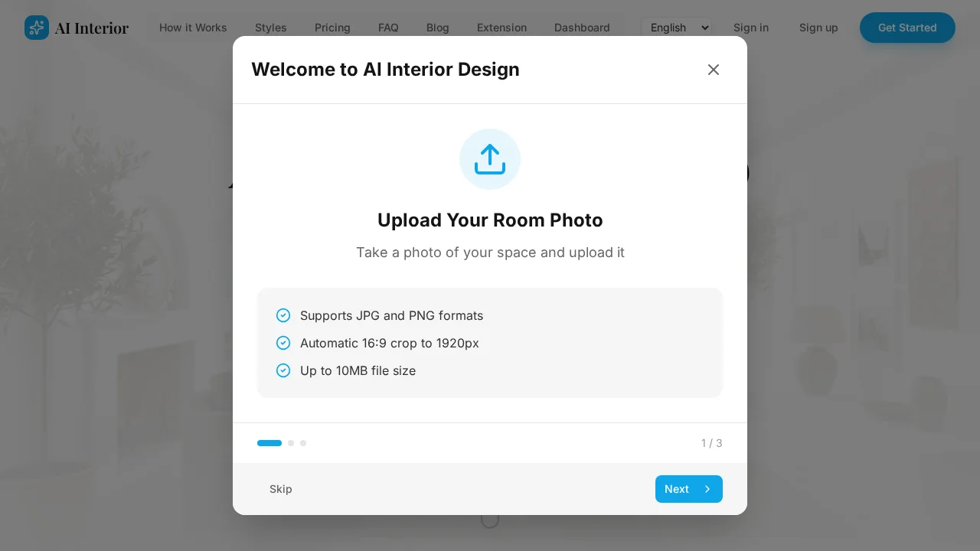Go to the Styles menu item
The width and height of the screenshot is (980, 551).
(x=271, y=28)
